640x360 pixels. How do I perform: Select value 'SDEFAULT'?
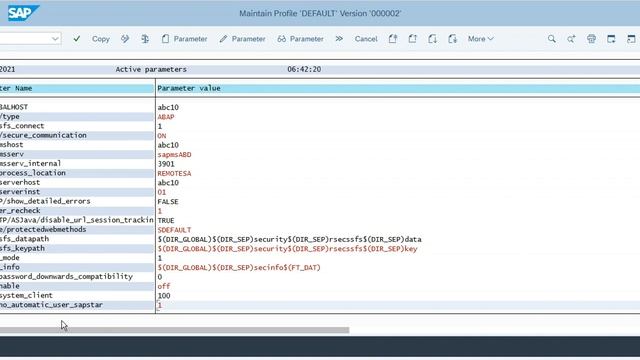click(x=174, y=230)
